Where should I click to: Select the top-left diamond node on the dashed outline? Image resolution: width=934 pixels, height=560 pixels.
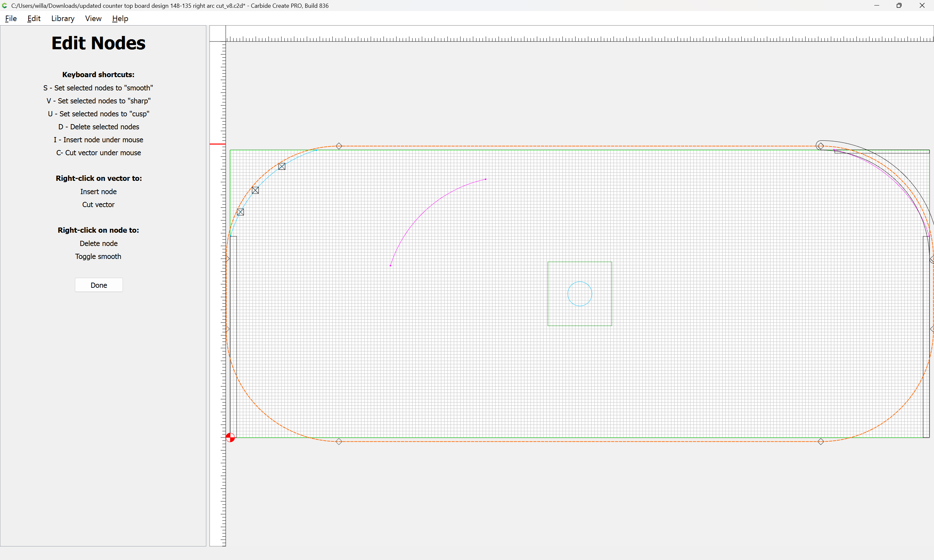coord(339,146)
